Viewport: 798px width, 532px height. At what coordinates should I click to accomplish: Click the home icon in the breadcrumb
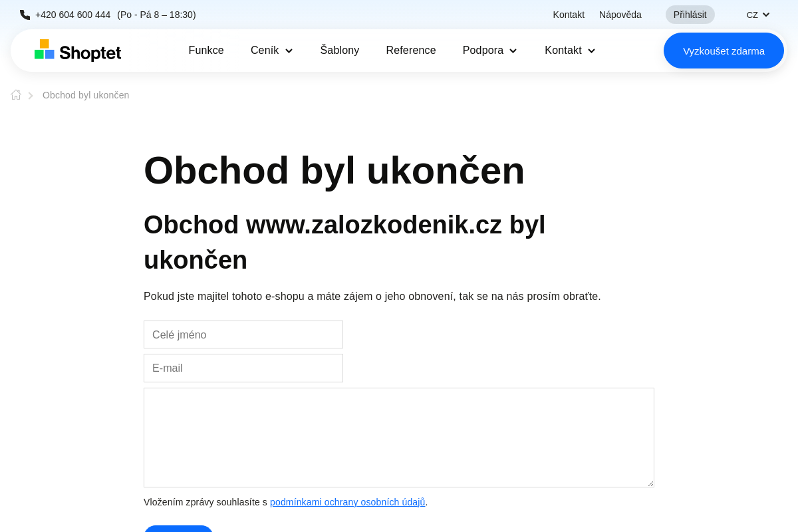coord(15,94)
